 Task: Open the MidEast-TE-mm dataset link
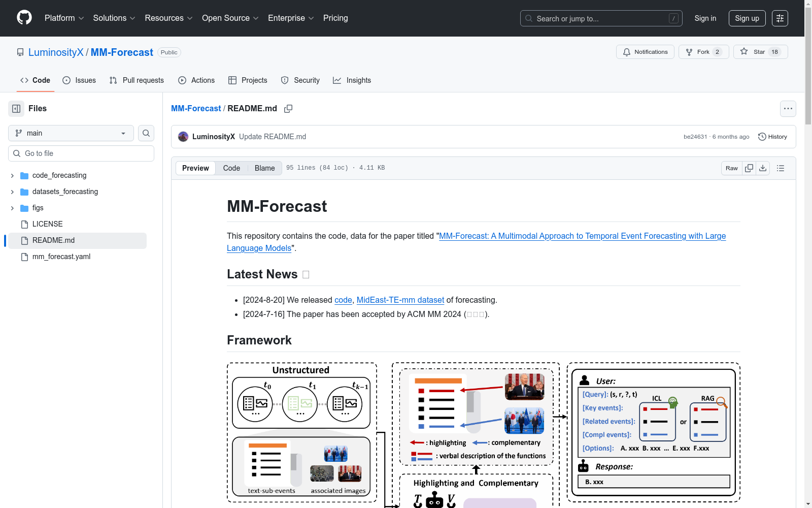[x=400, y=300]
